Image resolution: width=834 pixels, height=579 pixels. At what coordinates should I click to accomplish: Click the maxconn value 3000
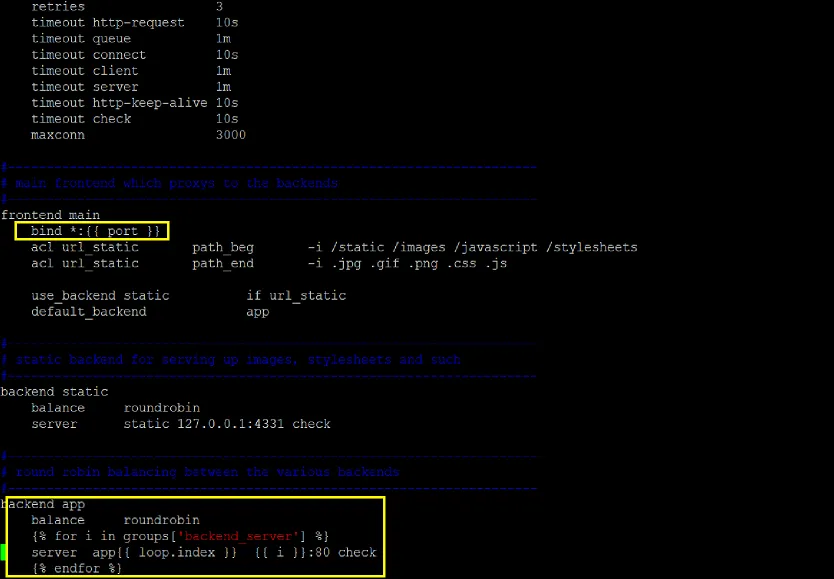(x=230, y=135)
